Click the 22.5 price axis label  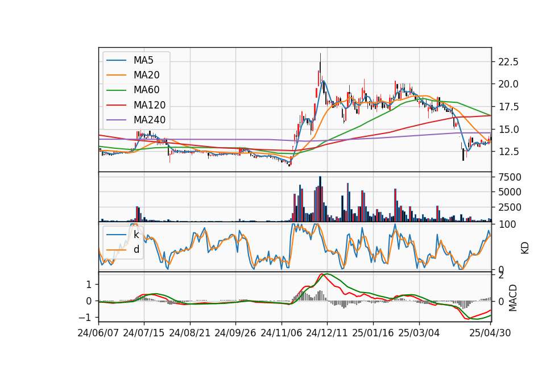click(508, 62)
